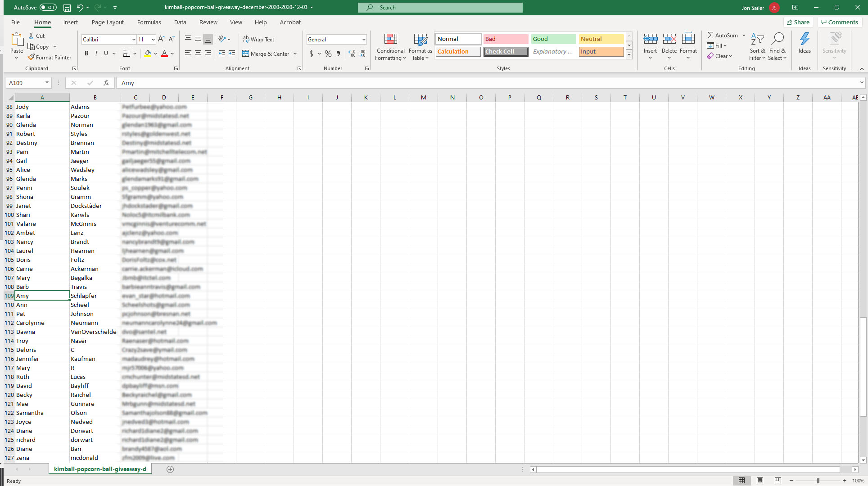Switch to Page Layout view button

tap(760, 481)
